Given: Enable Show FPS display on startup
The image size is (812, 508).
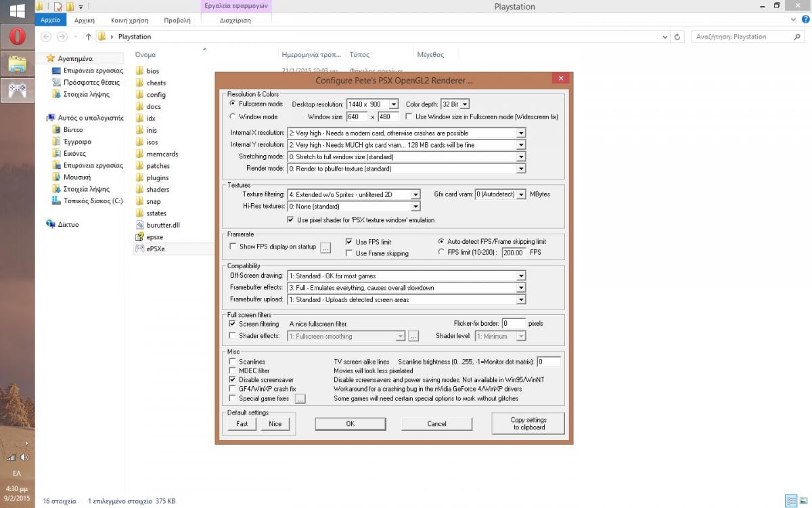Looking at the screenshot, I should pyautogui.click(x=233, y=247).
